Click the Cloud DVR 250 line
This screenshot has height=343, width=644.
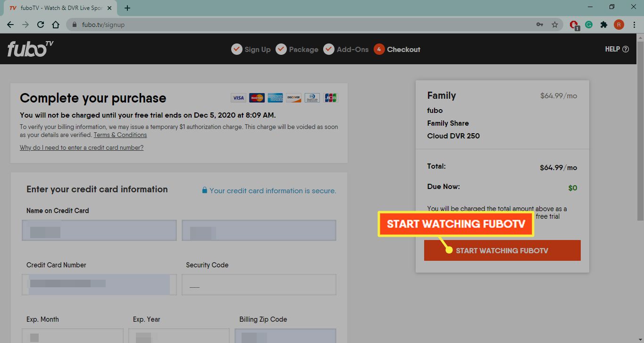pyautogui.click(x=453, y=136)
